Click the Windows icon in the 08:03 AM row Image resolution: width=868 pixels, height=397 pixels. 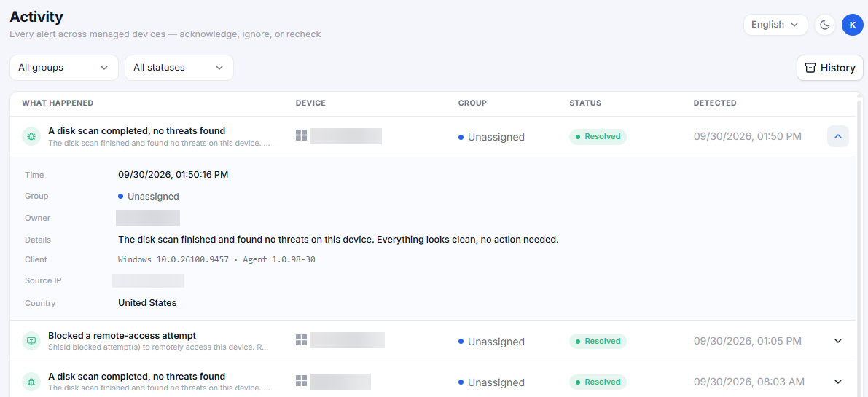(x=301, y=381)
